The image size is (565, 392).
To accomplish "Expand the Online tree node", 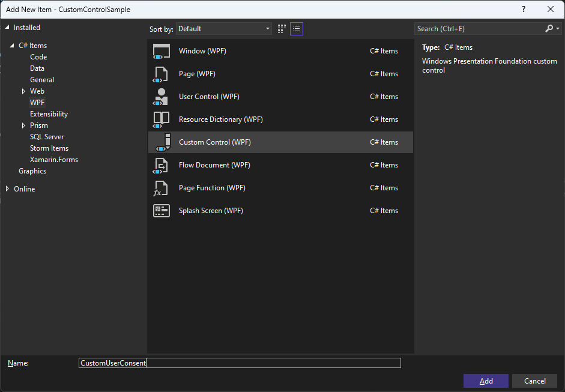I will [7, 188].
